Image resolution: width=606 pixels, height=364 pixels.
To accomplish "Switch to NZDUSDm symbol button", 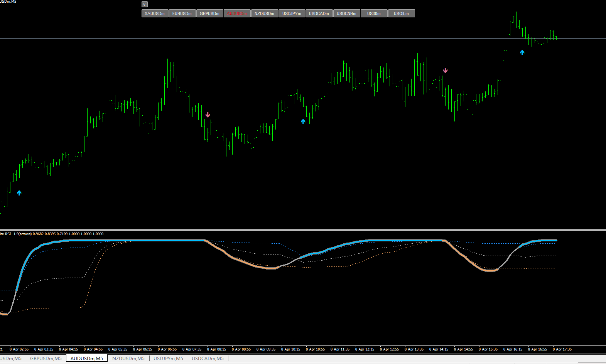I will tap(264, 13).
